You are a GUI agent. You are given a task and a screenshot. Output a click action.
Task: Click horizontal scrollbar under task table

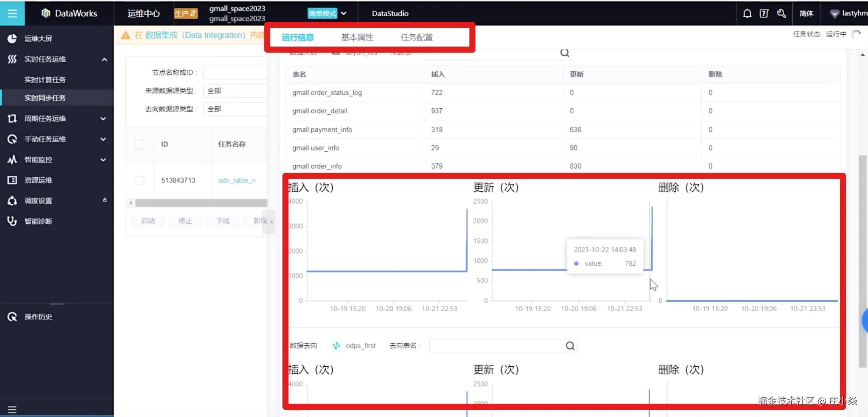point(201,203)
